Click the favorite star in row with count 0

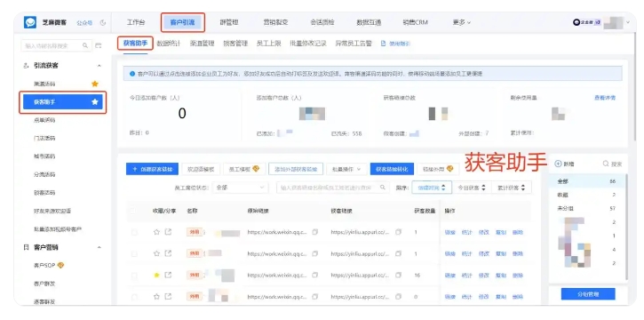[156, 297]
